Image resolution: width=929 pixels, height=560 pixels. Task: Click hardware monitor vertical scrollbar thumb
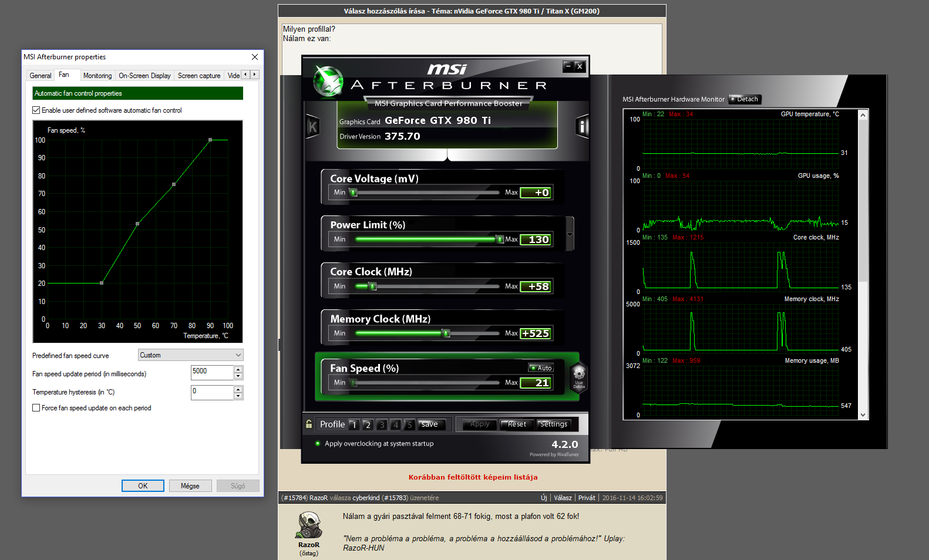coord(863,201)
